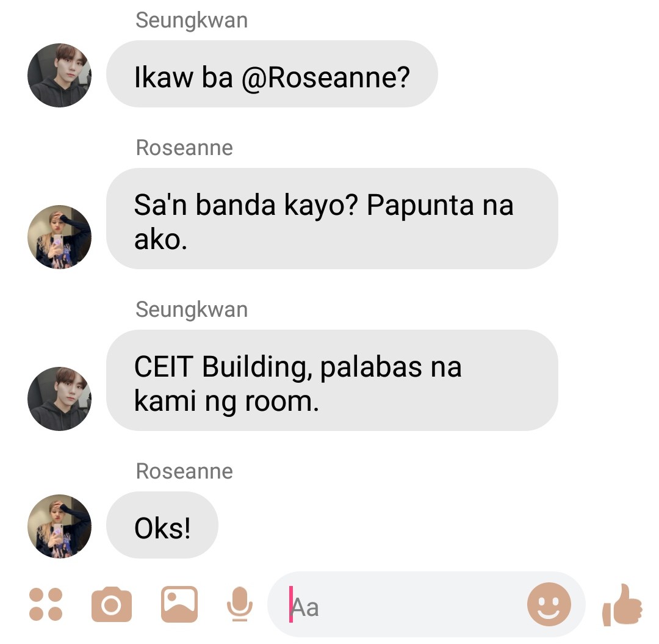This screenshot has width=659, height=644.
Task: Select the "Ikaw ba @Roseanne?" message bubble
Action: click(272, 74)
